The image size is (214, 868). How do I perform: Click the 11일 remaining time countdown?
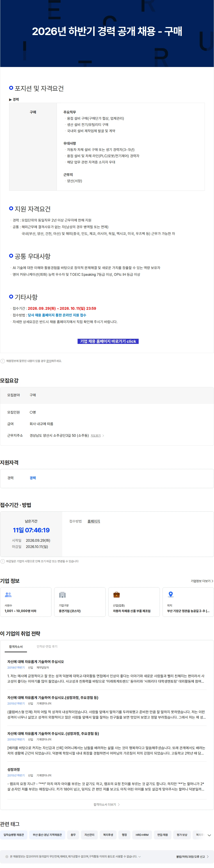[x=31, y=530]
